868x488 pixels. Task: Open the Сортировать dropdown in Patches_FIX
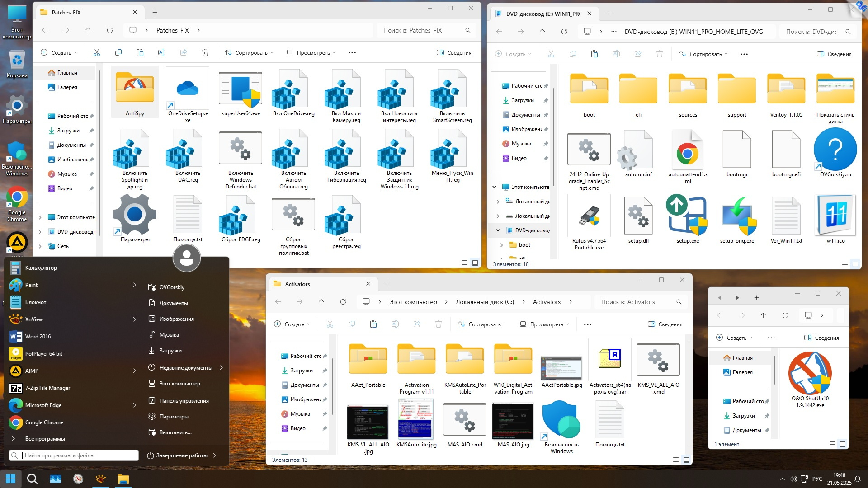point(249,53)
